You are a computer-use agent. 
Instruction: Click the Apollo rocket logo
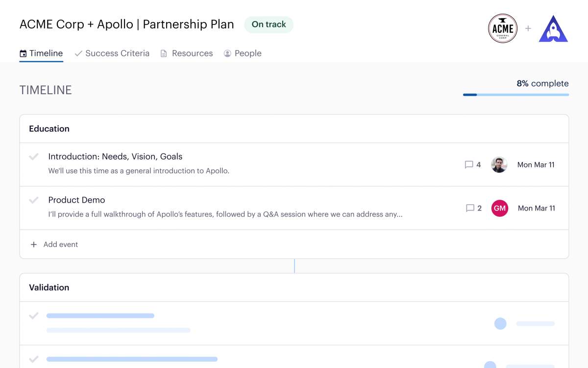(x=553, y=28)
